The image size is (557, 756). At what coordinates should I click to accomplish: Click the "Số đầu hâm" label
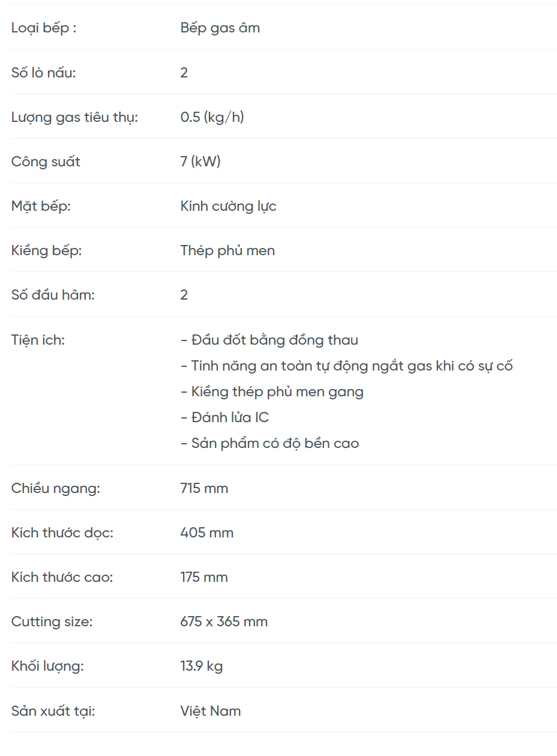pyautogui.click(x=53, y=295)
